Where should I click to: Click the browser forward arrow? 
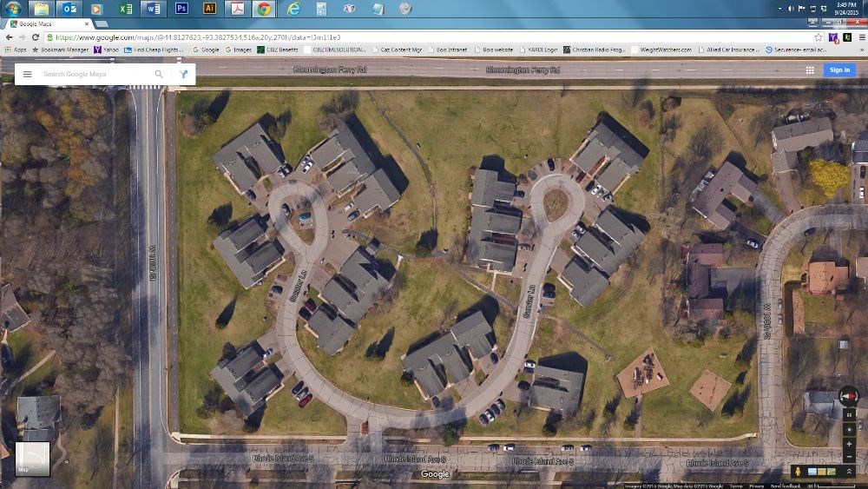tap(23, 37)
